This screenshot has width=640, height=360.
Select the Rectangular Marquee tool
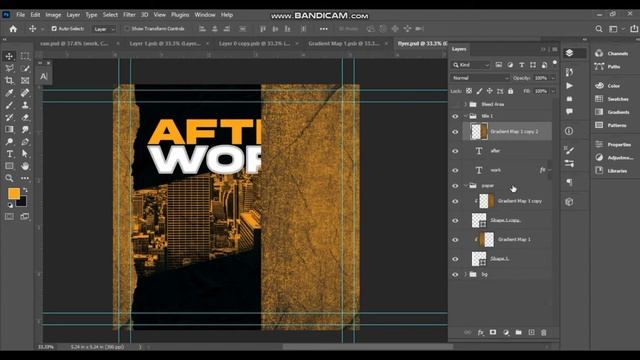(x=25, y=56)
